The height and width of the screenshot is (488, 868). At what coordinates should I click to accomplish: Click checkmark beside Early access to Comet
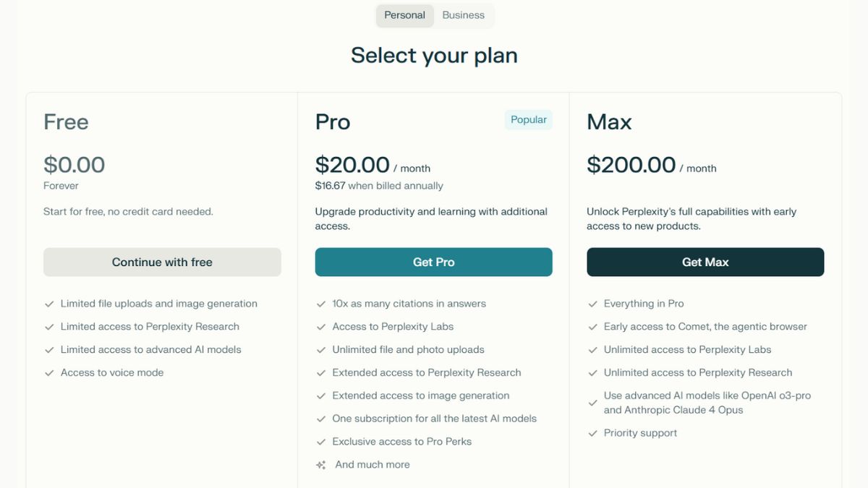pos(593,328)
